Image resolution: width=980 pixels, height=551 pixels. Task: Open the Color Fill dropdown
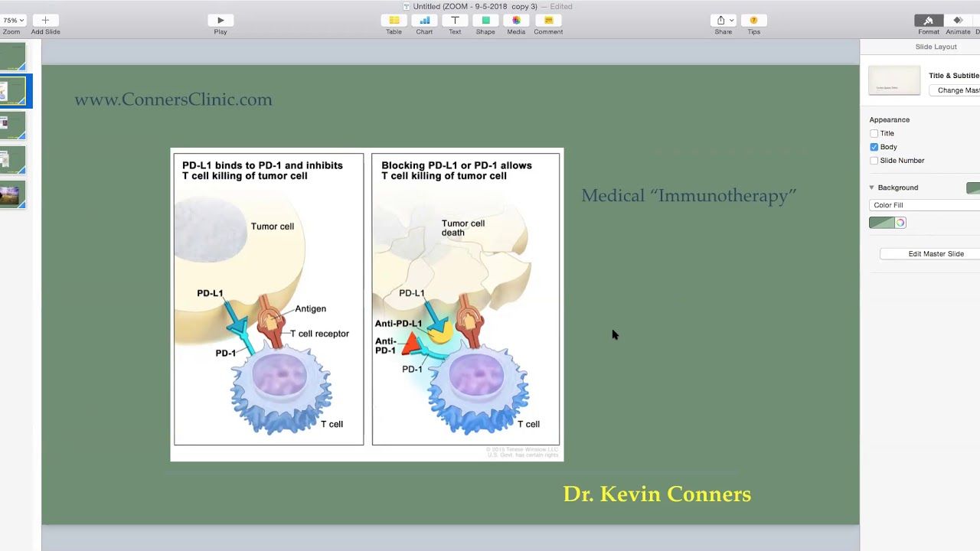pos(925,205)
